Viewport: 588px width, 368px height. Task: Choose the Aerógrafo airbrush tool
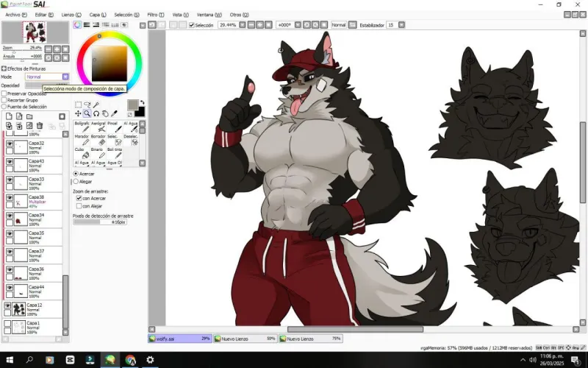click(x=98, y=127)
